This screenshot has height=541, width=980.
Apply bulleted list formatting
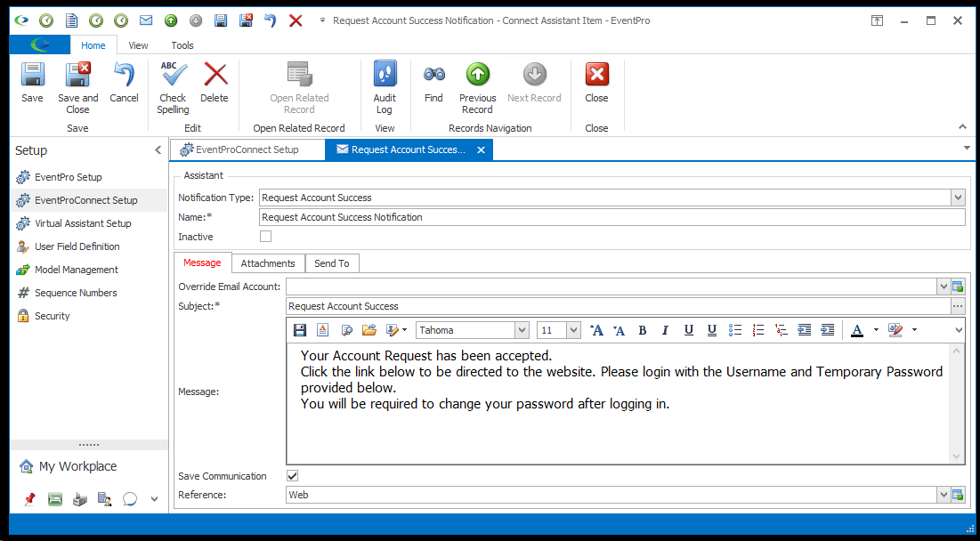735,330
